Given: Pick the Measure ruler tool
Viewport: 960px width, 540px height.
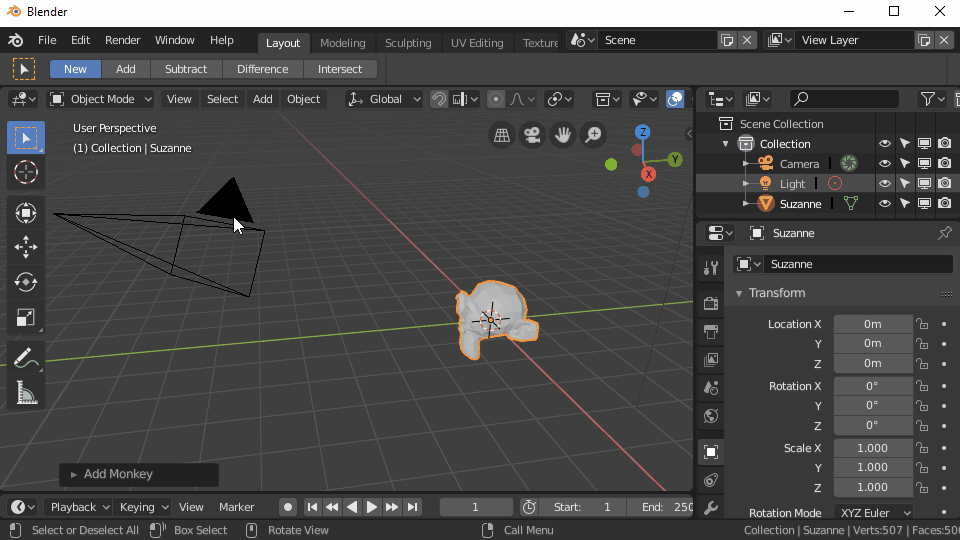Looking at the screenshot, I should (x=25, y=393).
